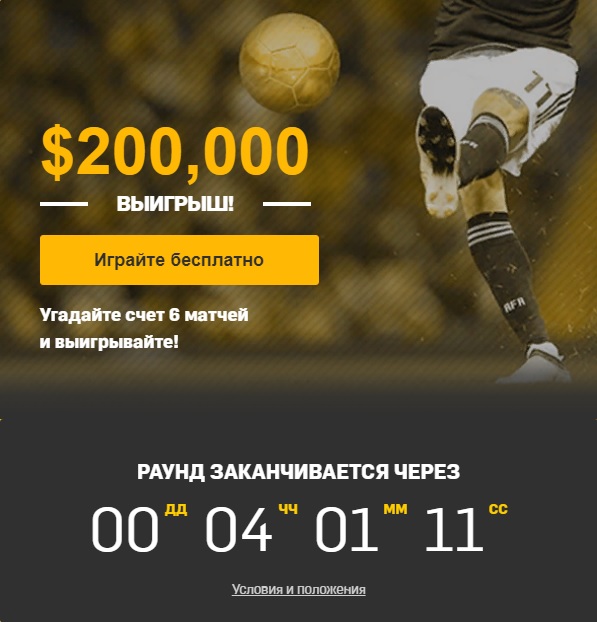Click the 'ВЫИГРЫШ!' heading
The image size is (597, 622).
[x=175, y=204]
